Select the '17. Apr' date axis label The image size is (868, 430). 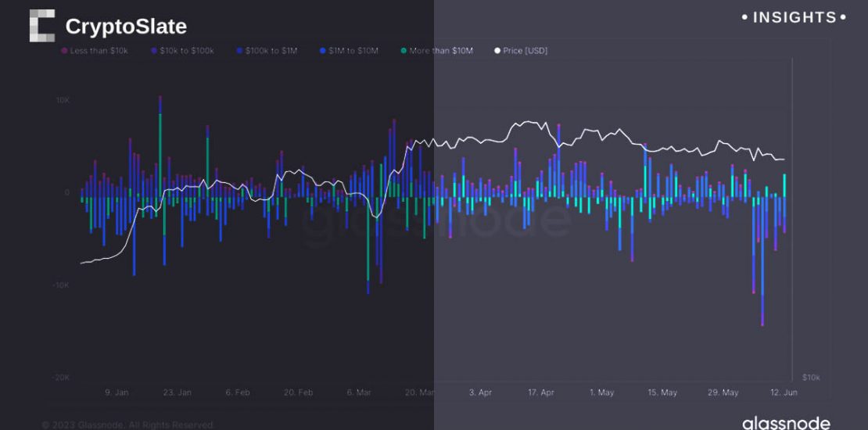click(x=541, y=392)
